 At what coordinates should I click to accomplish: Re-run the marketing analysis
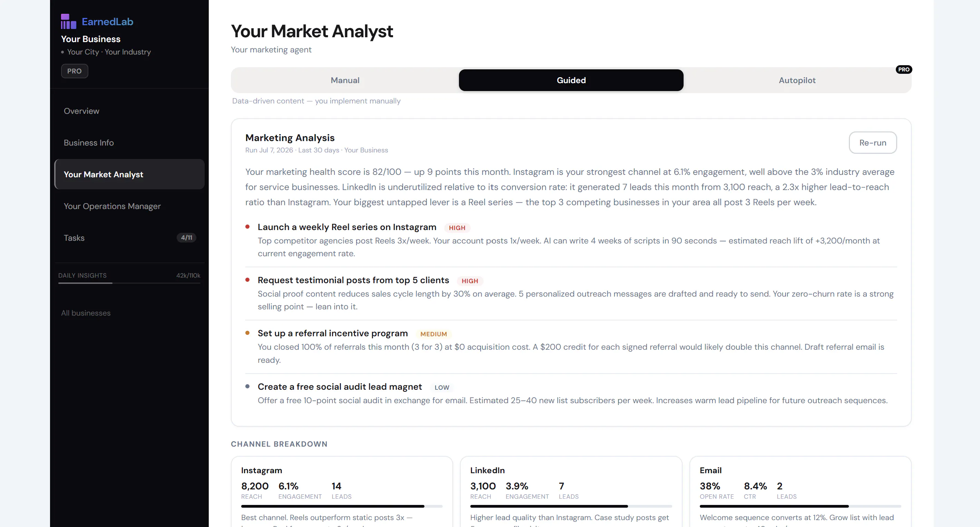(873, 142)
